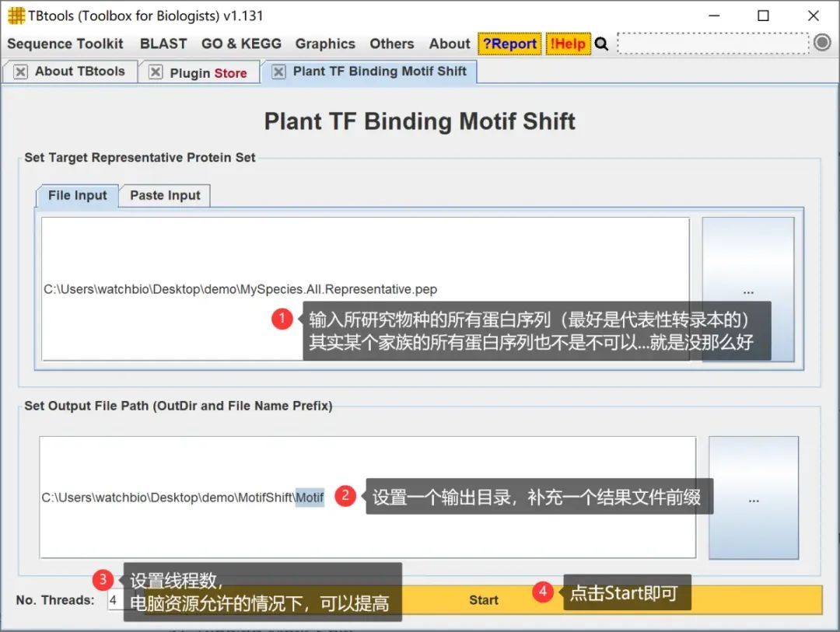The width and height of the screenshot is (840, 632).
Task: Maximize the TBtools window
Action: (764, 16)
